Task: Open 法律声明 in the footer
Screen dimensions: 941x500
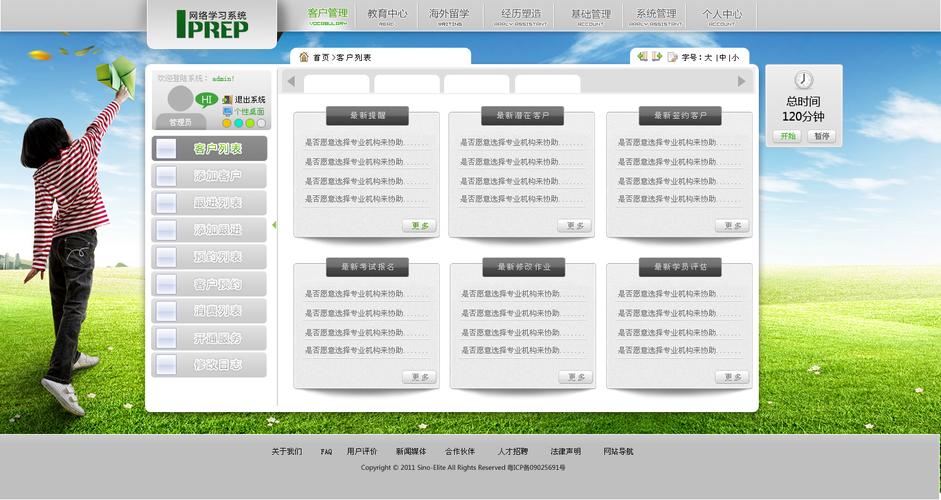Action: 566,451
